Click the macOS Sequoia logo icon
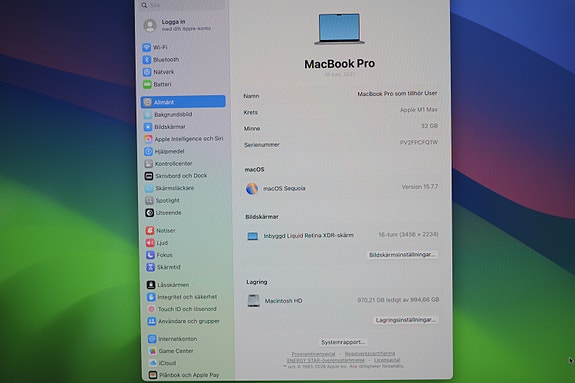The height and width of the screenshot is (383, 575). (252, 189)
